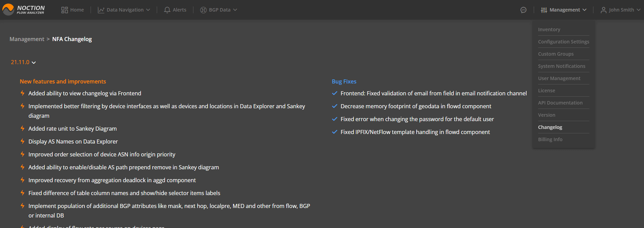Image resolution: width=644 pixels, height=228 pixels.
Task: Open the Home menu item
Action: (x=77, y=10)
